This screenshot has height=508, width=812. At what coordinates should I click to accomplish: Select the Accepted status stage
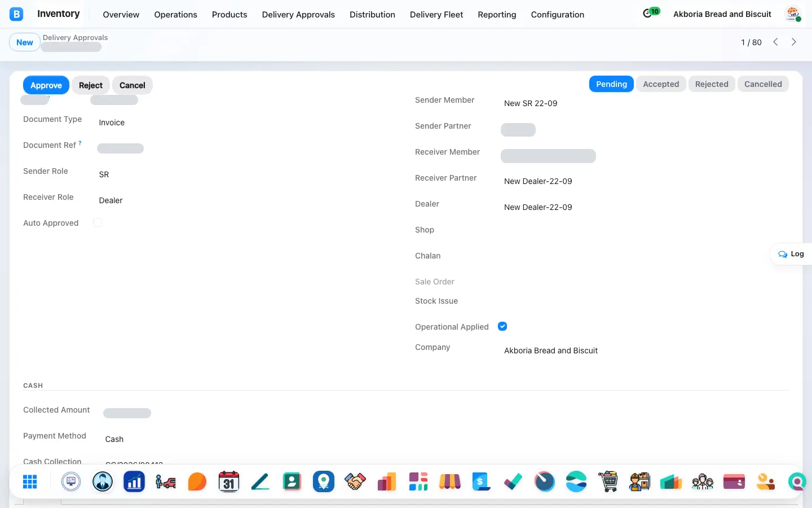pos(661,84)
